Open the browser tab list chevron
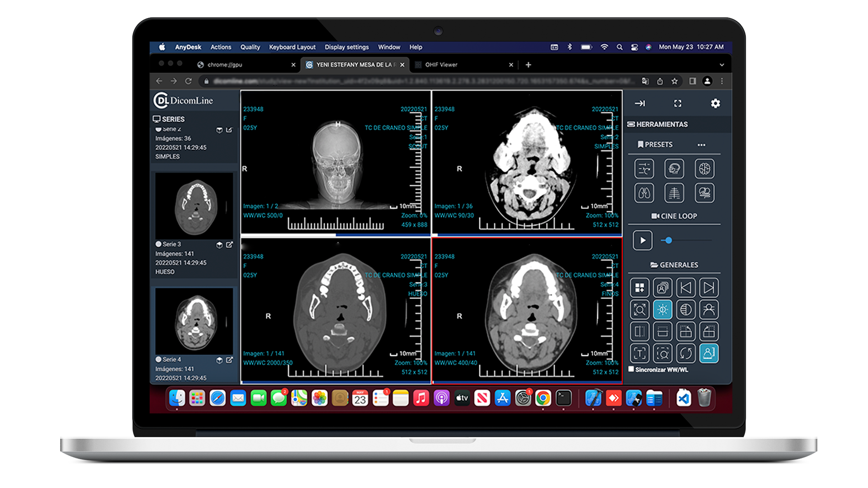 [x=722, y=65]
